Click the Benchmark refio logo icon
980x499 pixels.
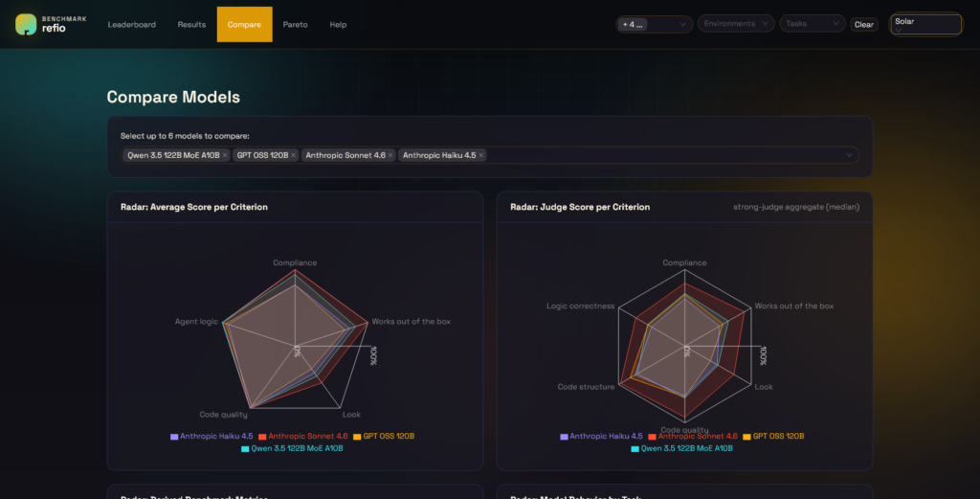tap(26, 24)
